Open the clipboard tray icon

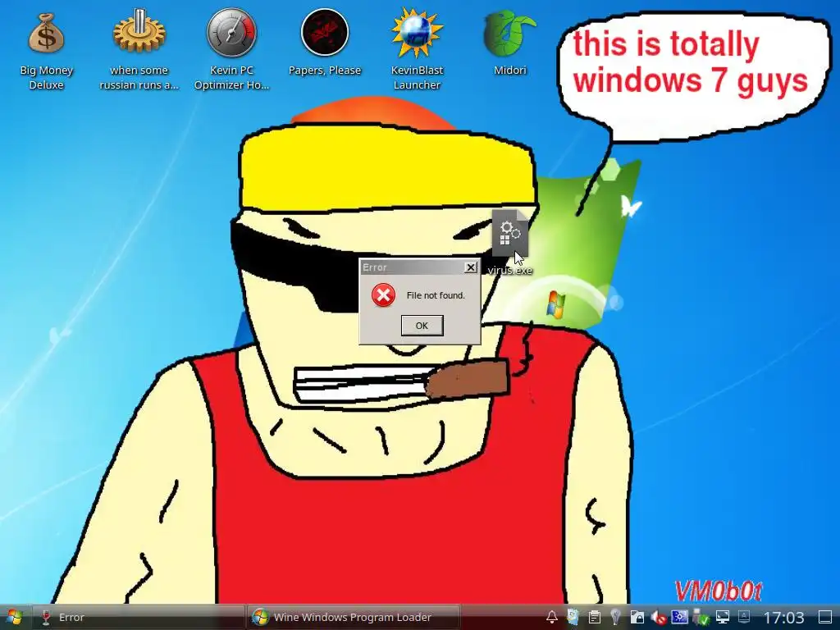(x=594, y=617)
